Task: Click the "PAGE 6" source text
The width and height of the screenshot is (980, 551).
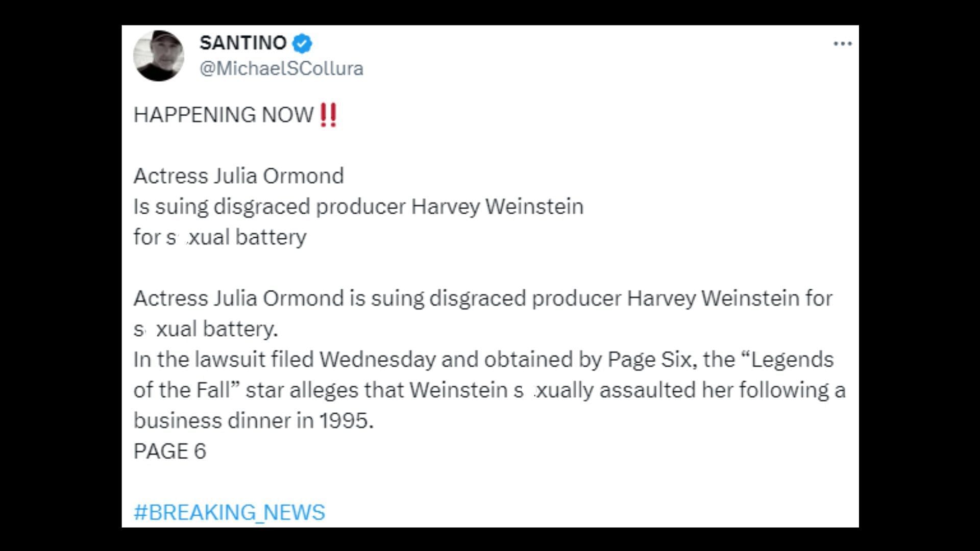Action: [x=169, y=452]
